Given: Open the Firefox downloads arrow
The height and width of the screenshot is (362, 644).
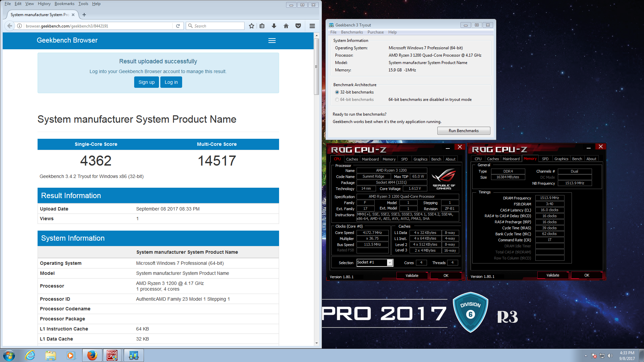Looking at the screenshot, I should [274, 26].
